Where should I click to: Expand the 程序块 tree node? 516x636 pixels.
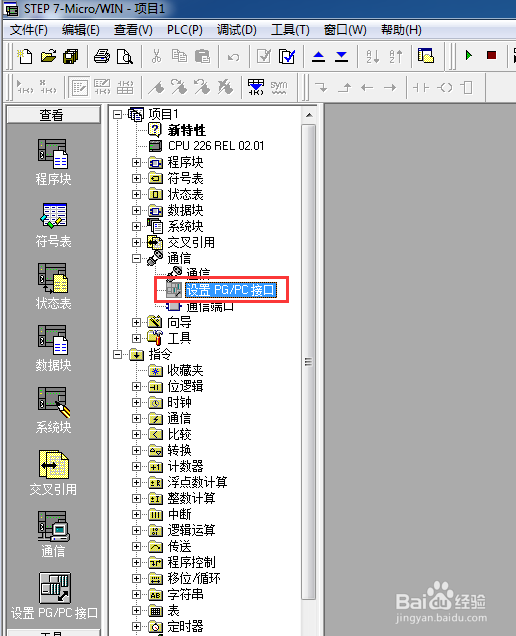click(x=136, y=162)
